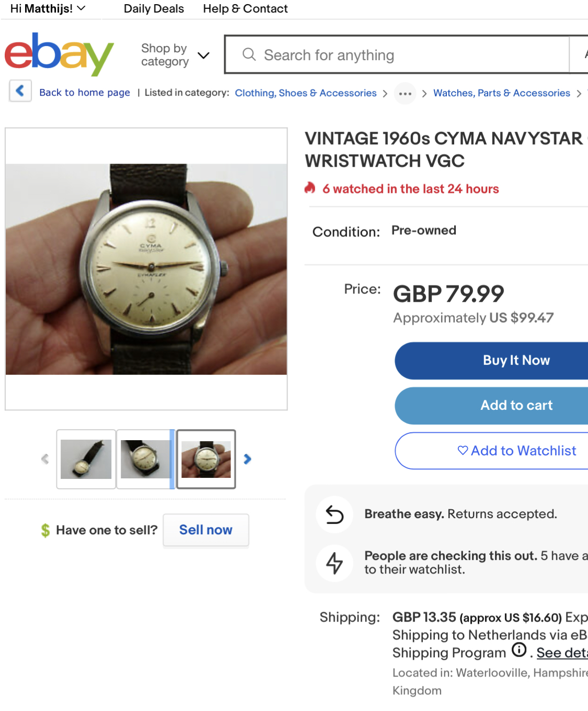Click the returns accepted arrow icon
588x711 pixels.
335,514
